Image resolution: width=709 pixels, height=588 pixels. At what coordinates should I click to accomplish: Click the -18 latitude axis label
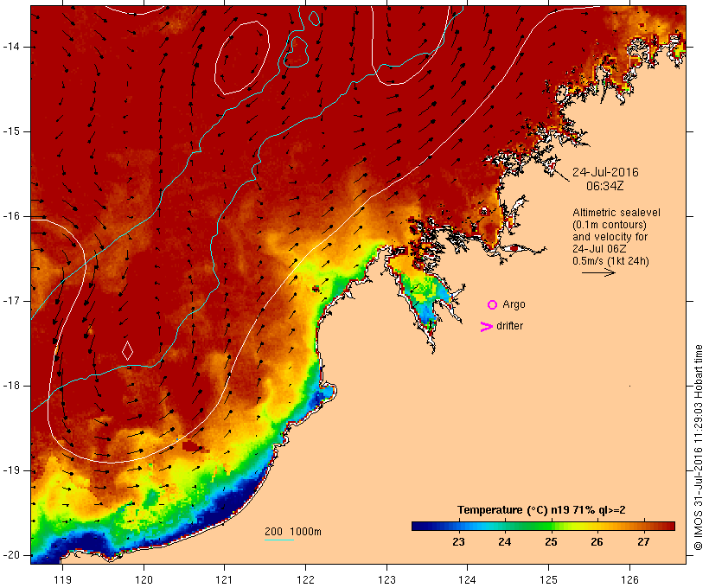tap(11, 386)
